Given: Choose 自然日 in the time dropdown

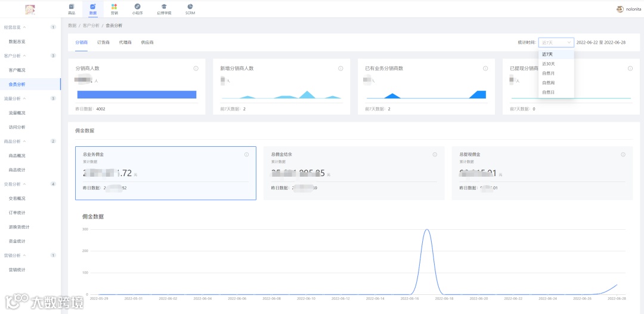Looking at the screenshot, I should pyautogui.click(x=556, y=92).
